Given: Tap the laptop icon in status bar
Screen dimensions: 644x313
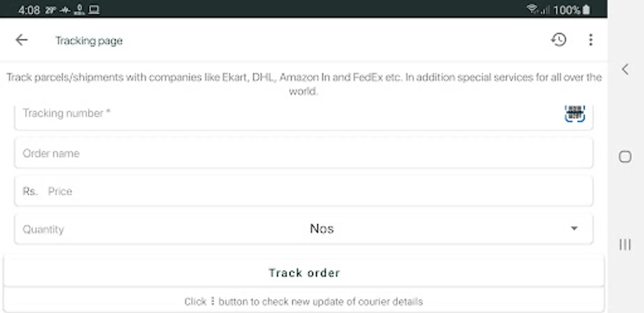Looking at the screenshot, I should point(94,10).
